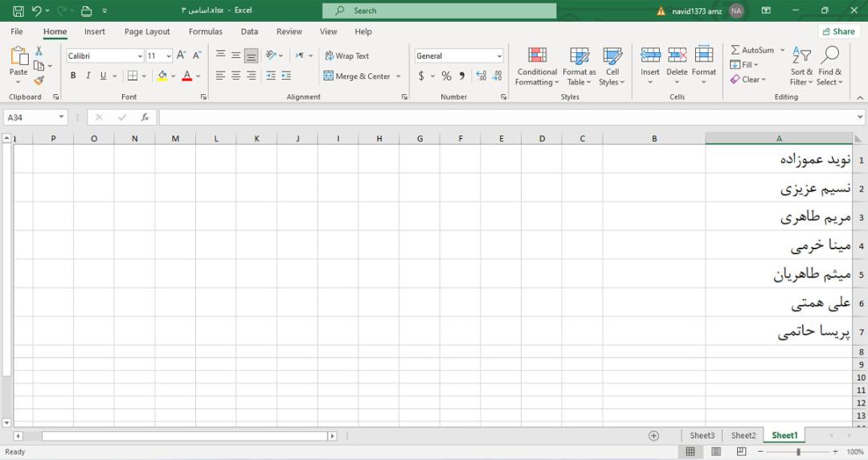This screenshot has width=868, height=460.
Task: Click the Percent Style icon
Action: click(x=446, y=76)
